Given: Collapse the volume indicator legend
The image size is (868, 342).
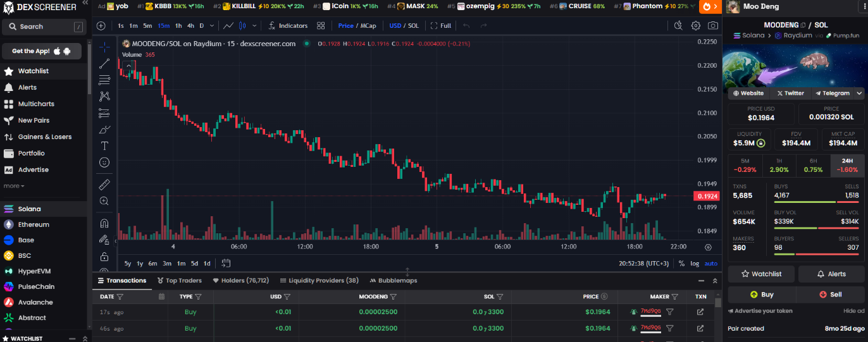Looking at the screenshot, I should click(x=128, y=65).
